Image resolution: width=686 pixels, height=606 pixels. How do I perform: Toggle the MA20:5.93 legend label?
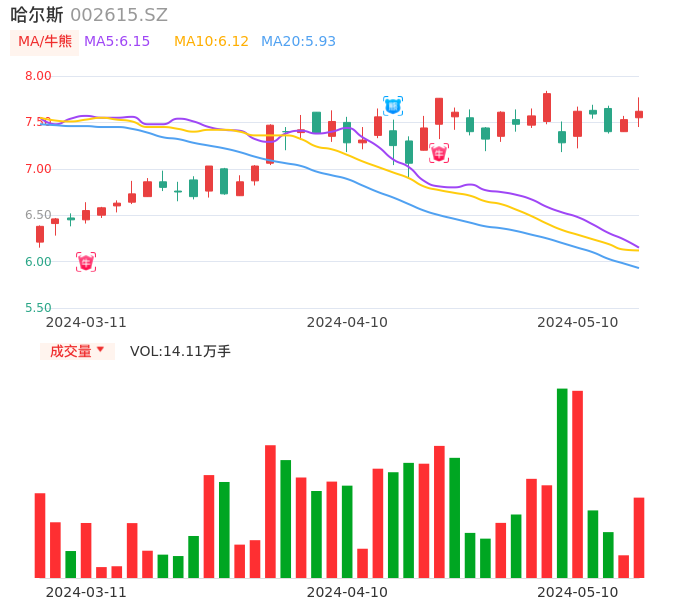[298, 42]
